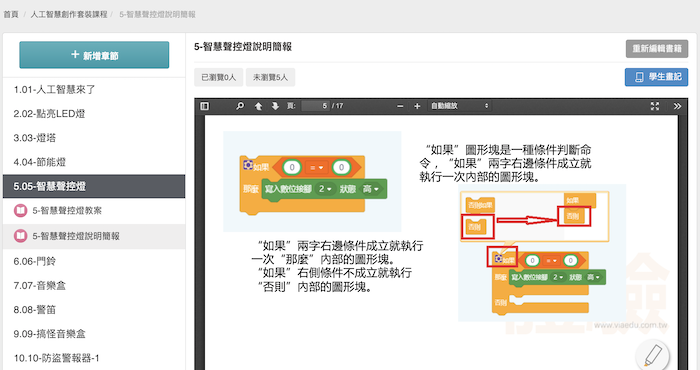Screen dimensions: 700x370
Task: Click the pencil annotation icon
Action: (653, 356)
